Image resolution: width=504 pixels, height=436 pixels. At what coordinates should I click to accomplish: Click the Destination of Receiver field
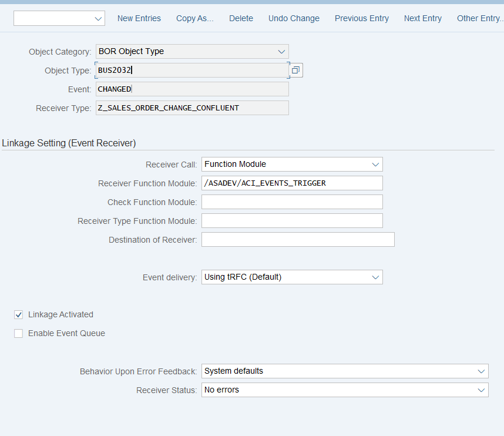[x=298, y=240]
